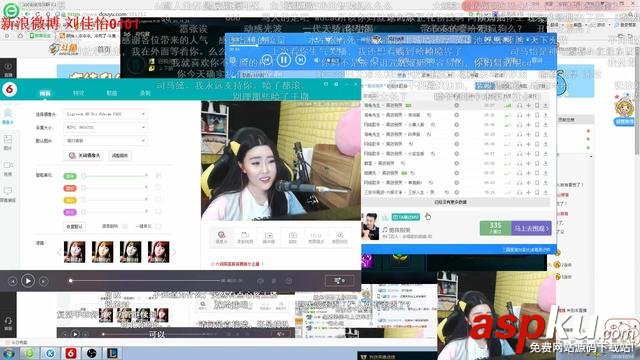640x360 pixels.
Task: Go to previous song in the blue music player
Action: (267, 60)
